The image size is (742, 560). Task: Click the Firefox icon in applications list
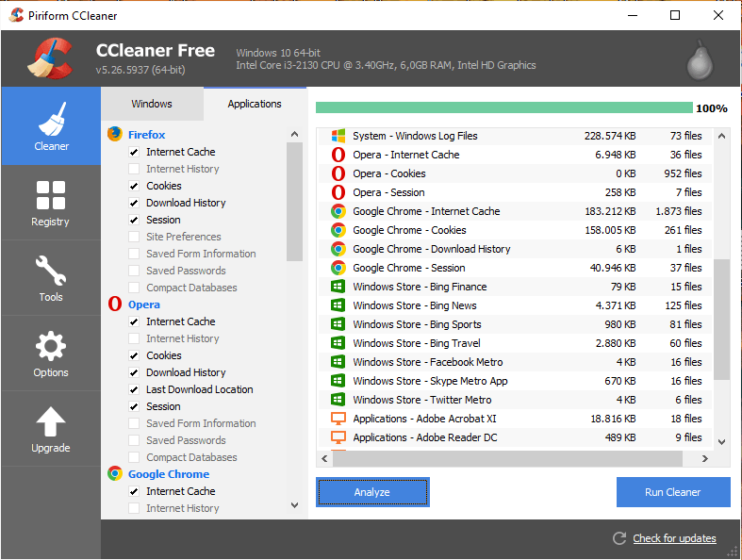[114, 135]
